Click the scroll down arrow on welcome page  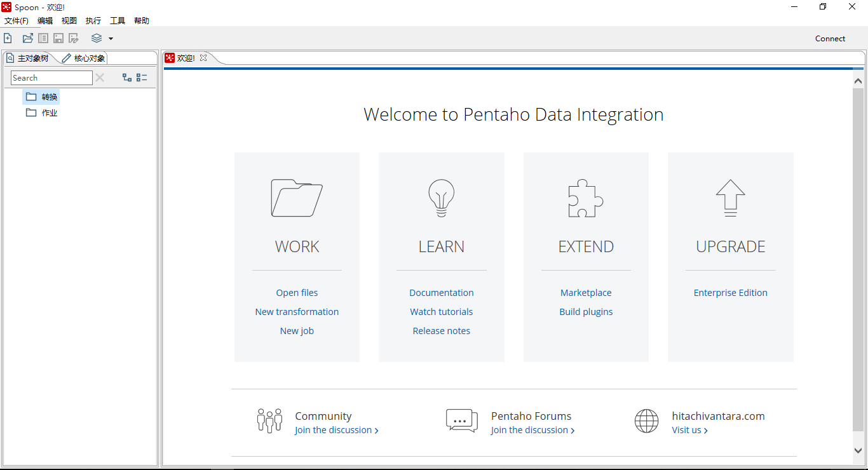858,450
